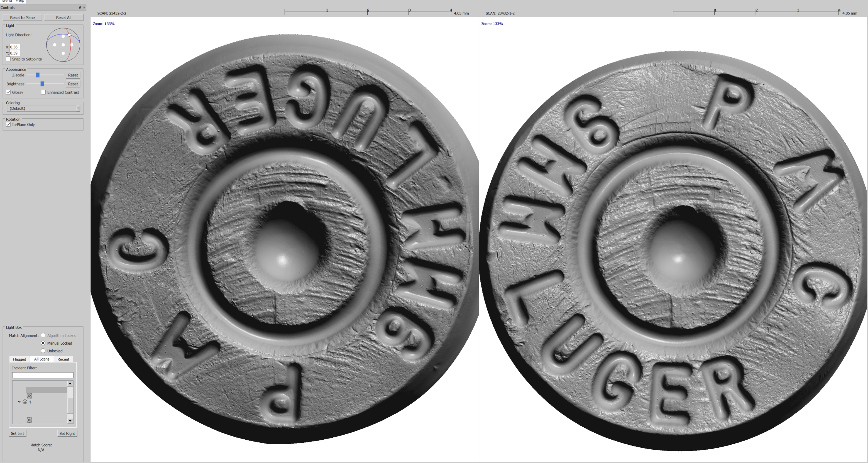
Task: Click the light direction handle on sphere
Action: point(69,35)
